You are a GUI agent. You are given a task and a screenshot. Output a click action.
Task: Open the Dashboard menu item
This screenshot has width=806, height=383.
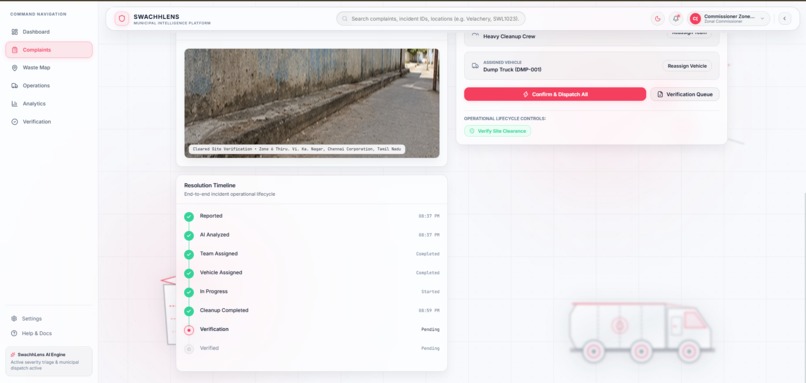pyautogui.click(x=49, y=32)
